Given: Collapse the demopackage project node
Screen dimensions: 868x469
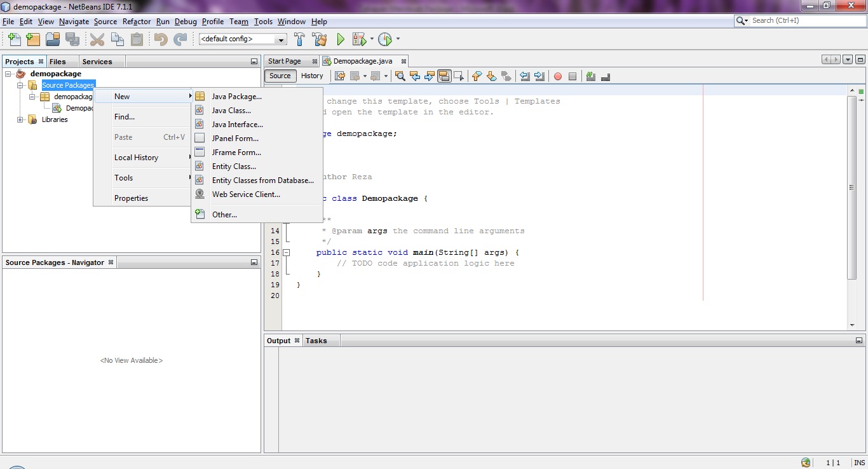Looking at the screenshot, I should click(x=6, y=73).
